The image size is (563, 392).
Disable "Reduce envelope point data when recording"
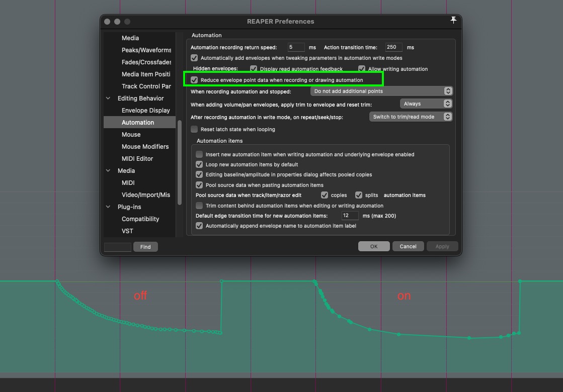click(x=194, y=79)
